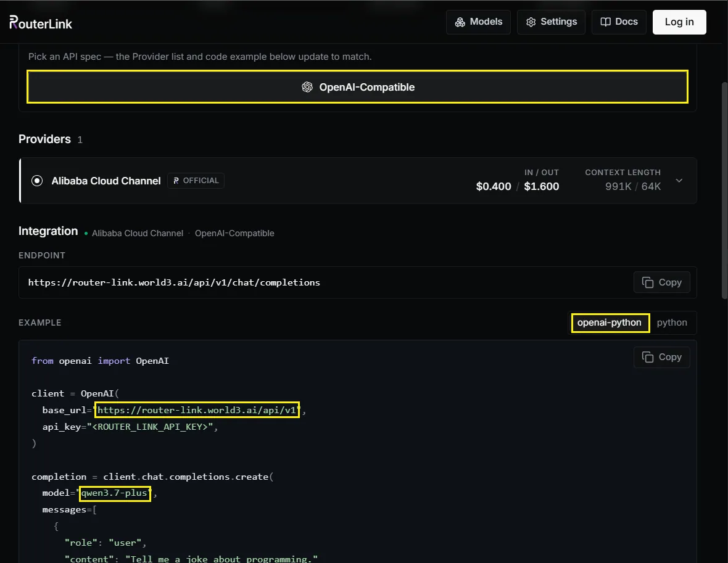
Task: Click the Docs text label in header
Action: 626,22
